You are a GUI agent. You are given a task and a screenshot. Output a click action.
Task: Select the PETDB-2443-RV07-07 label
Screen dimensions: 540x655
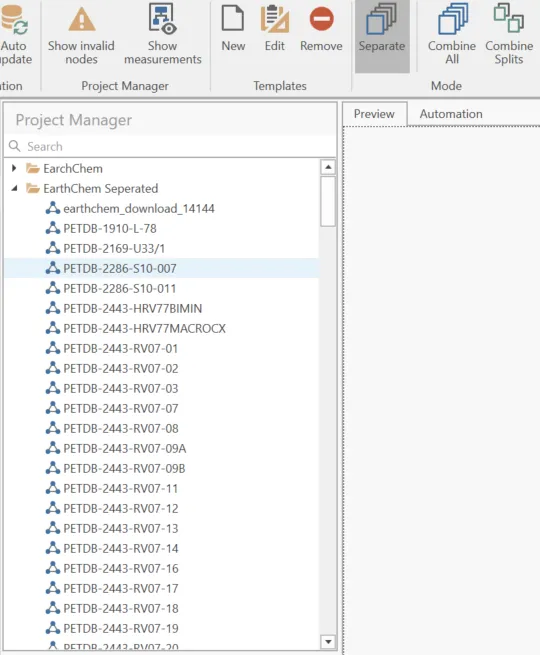click(121, 409)
